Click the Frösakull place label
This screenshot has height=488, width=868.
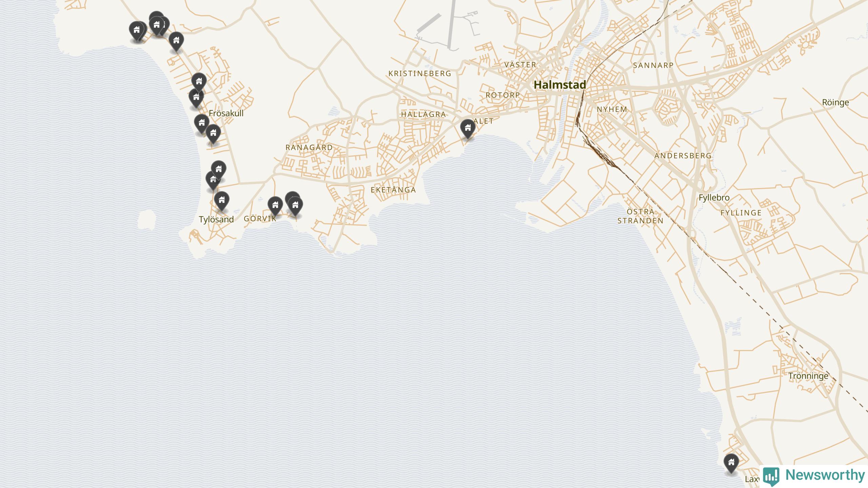coord(226,113)
